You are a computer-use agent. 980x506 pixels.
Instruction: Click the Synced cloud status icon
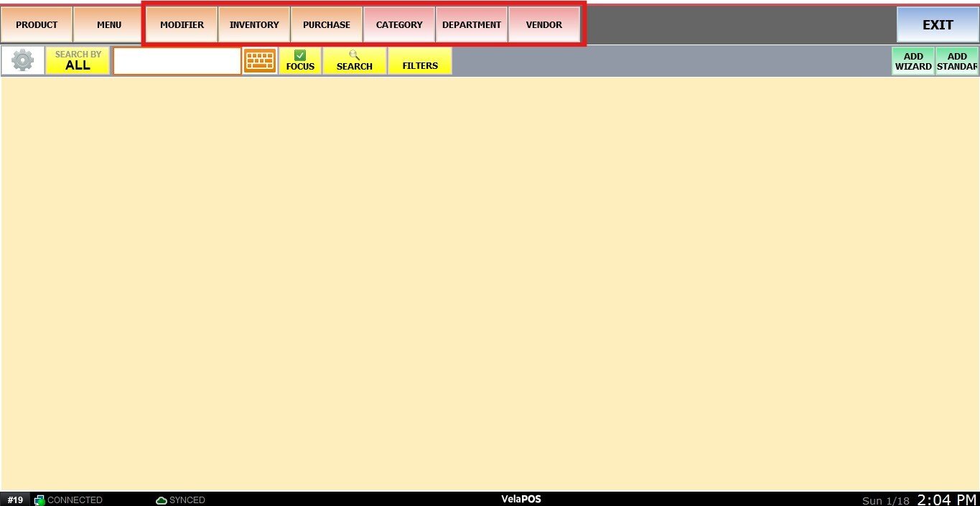point(162,500)
